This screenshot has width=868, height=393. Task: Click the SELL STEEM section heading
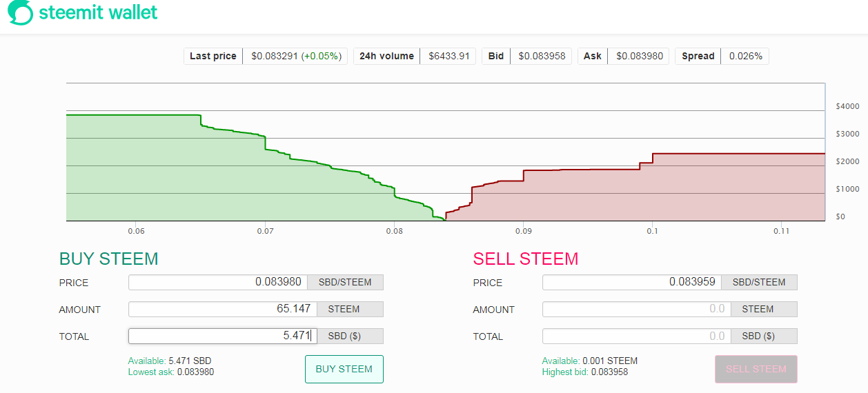point(526,259)
